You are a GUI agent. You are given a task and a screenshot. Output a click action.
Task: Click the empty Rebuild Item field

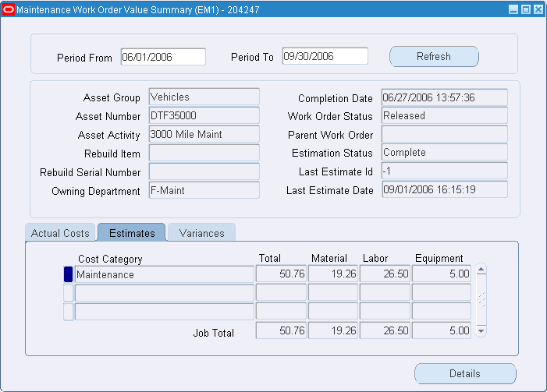coord(204,153)
